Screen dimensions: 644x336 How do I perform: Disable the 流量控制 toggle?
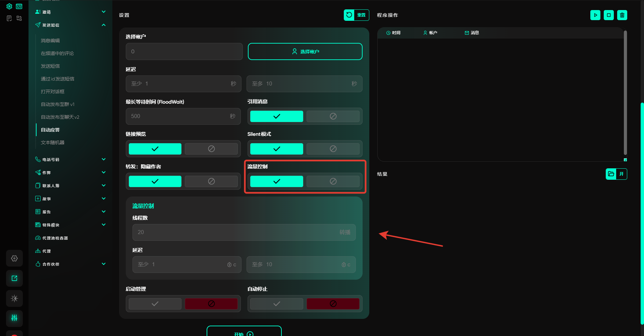click(x=333, y=181)
